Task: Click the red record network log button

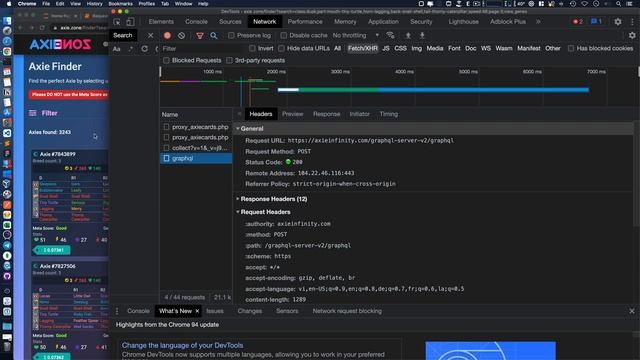Action: coord(167,36)
